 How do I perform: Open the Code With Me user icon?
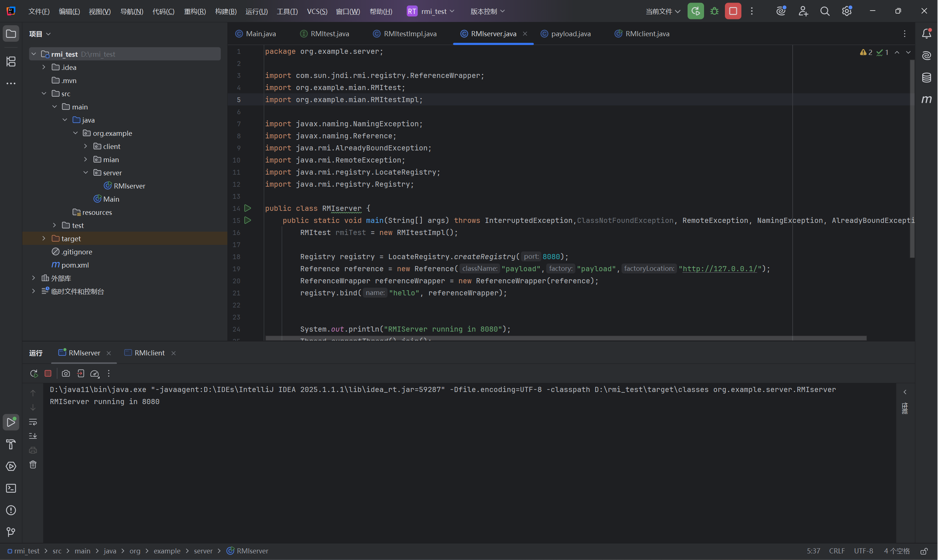click(x=803, y=11)
